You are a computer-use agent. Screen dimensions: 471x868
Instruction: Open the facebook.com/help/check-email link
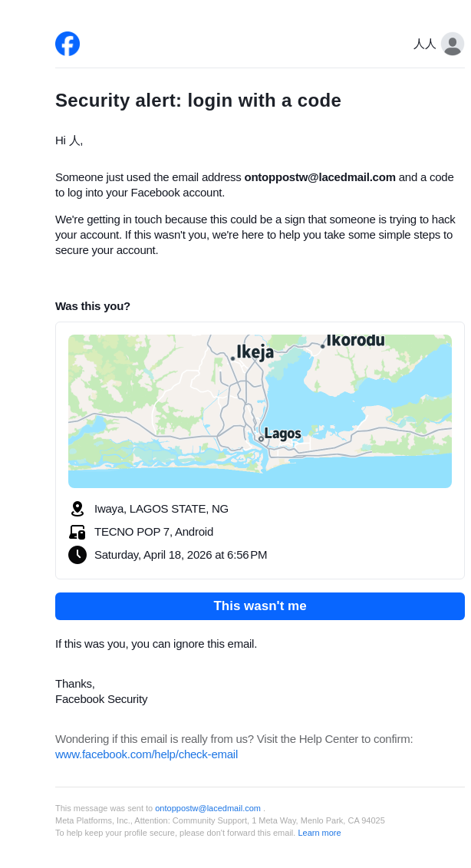coord(147,754)
